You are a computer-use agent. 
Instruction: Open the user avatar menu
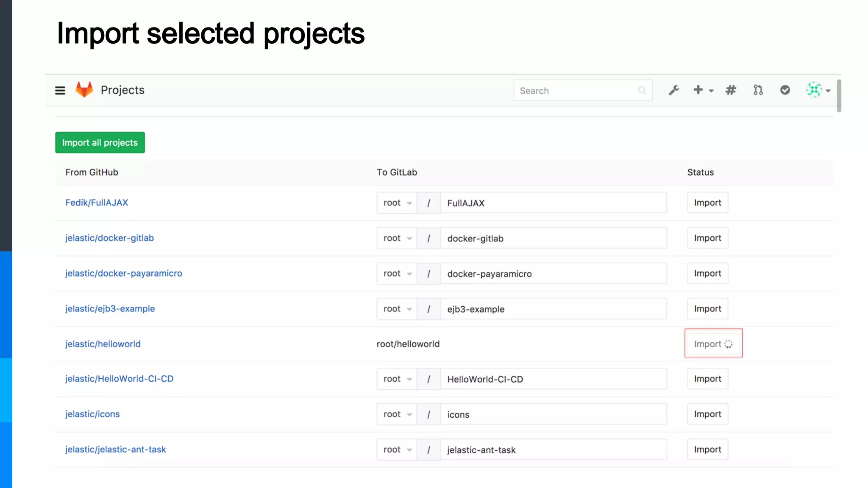[x=818, y=90]
